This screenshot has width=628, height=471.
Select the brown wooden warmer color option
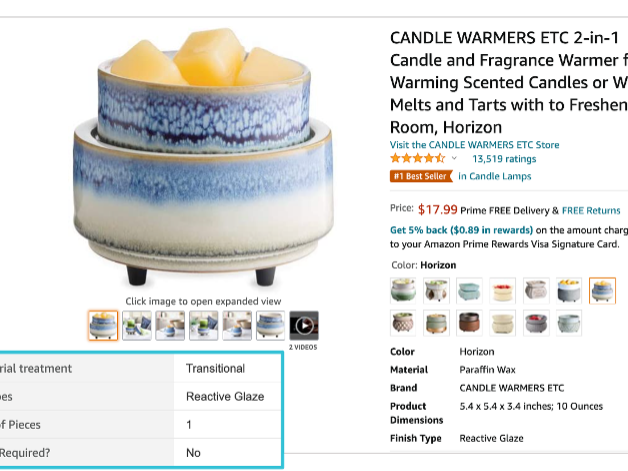coord(469,322)
